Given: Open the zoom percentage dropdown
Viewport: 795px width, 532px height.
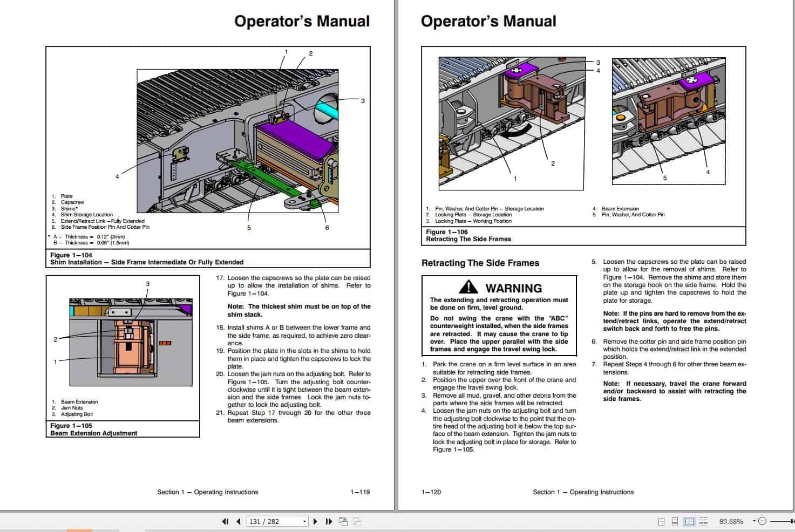Looking at the screenshot, I should 753,521.
